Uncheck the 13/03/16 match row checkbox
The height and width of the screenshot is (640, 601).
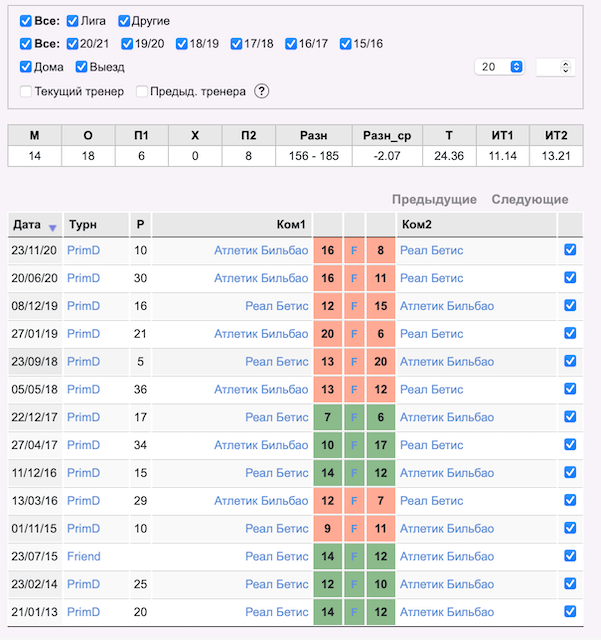(570, 500)
